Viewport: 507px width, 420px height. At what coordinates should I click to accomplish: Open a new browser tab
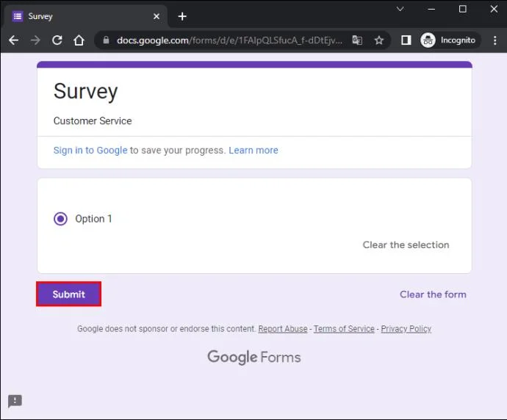182,16
